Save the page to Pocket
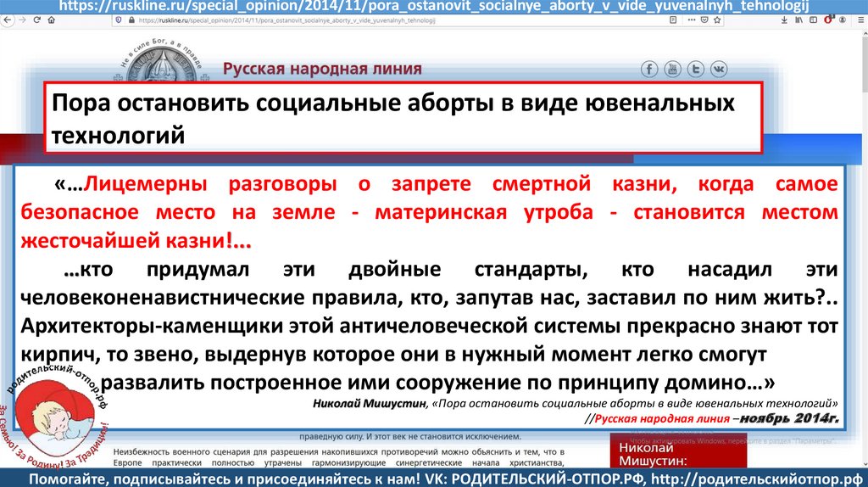The width and height of the screenshot is (868, 487). (704, 20)
